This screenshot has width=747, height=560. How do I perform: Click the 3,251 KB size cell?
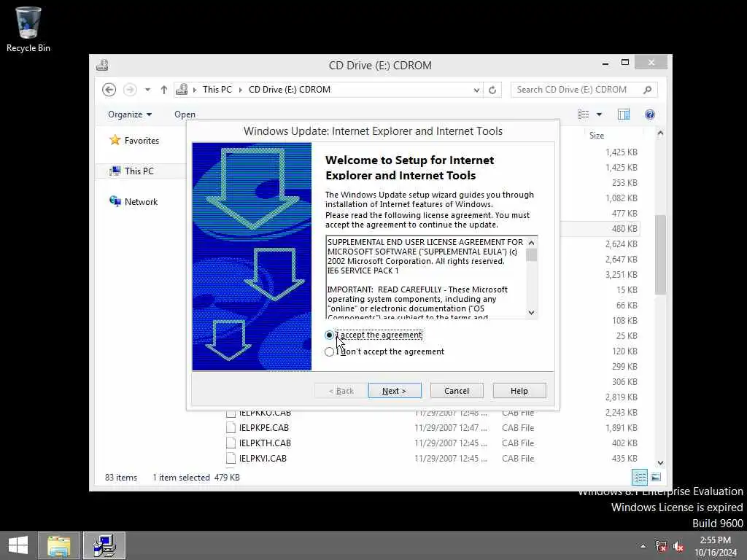[622, 275]
